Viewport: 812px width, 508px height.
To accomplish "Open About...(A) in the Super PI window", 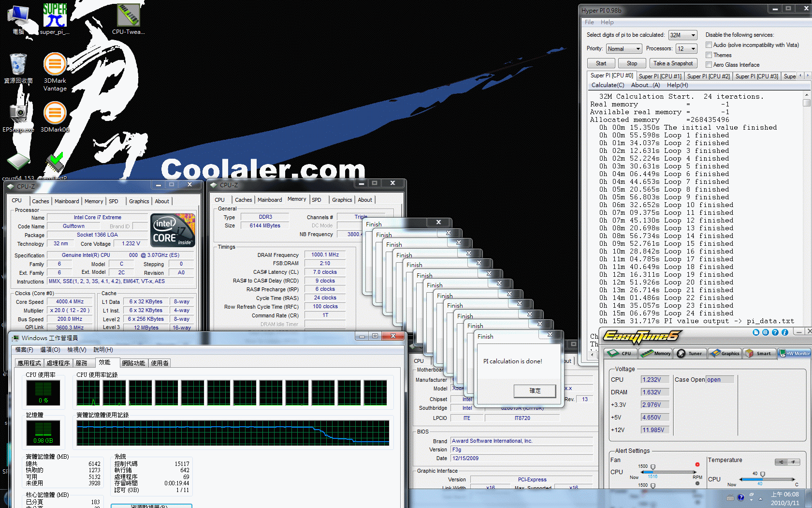I will coord(645,85).
